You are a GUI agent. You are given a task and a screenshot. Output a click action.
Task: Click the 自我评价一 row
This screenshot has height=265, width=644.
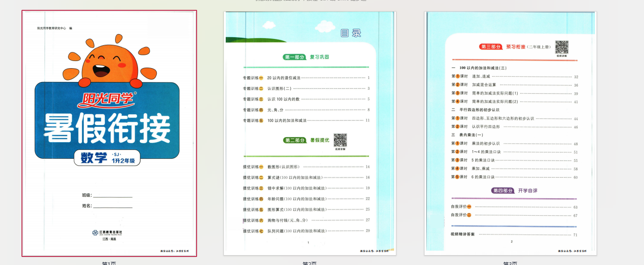[515, 207]
